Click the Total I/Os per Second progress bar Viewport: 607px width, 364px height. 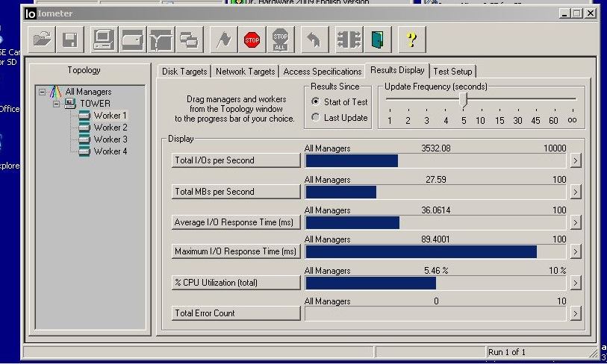click(x=435, y=160)
